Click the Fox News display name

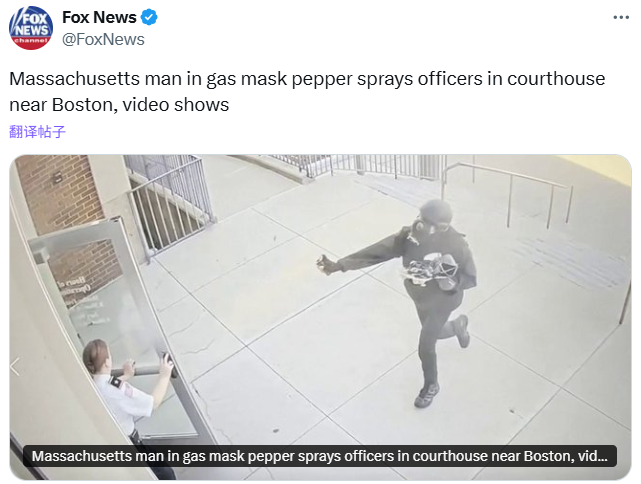click(99, 18)
